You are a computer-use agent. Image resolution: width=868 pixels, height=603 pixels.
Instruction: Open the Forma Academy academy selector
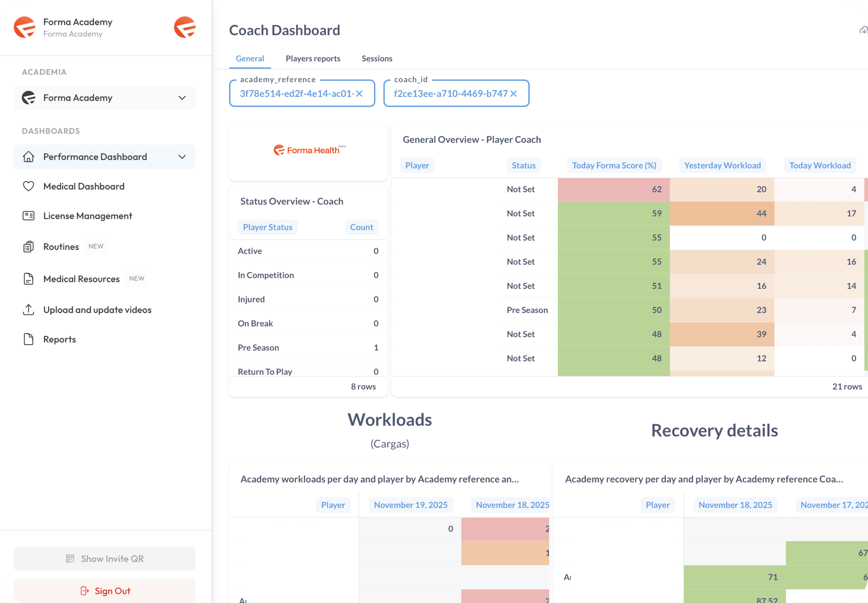(105, 98)
